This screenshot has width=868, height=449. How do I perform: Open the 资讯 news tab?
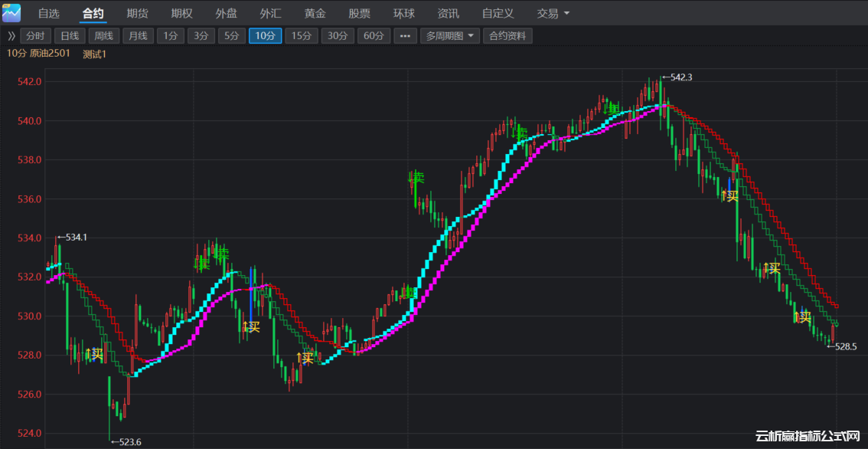[448, 14]
